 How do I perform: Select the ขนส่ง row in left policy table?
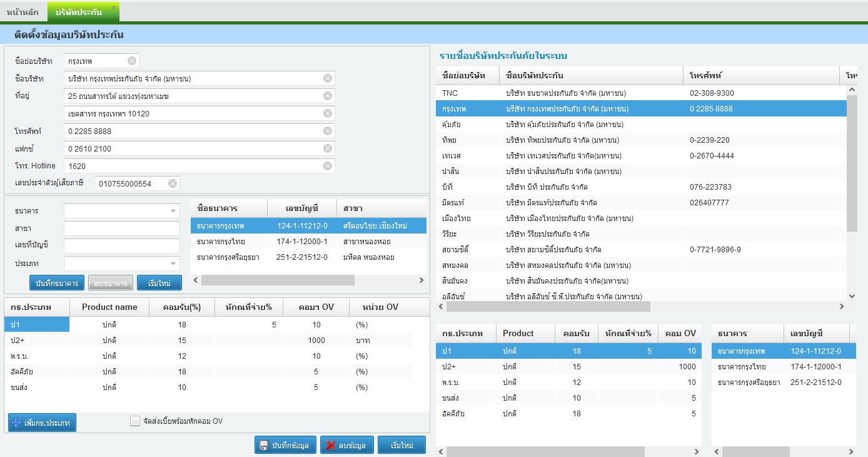[208, 387]
